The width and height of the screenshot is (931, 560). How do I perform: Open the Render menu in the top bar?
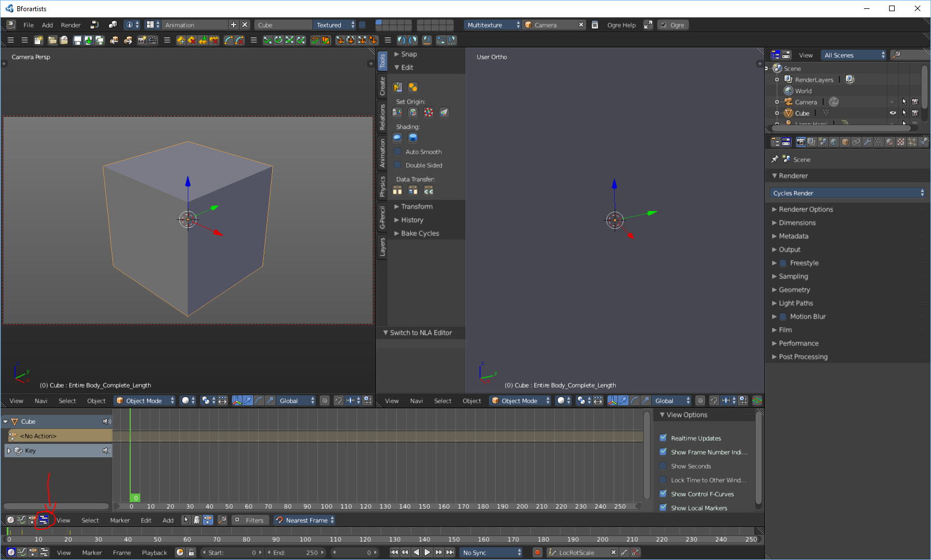pyautogui.click(x=70, y=25)
